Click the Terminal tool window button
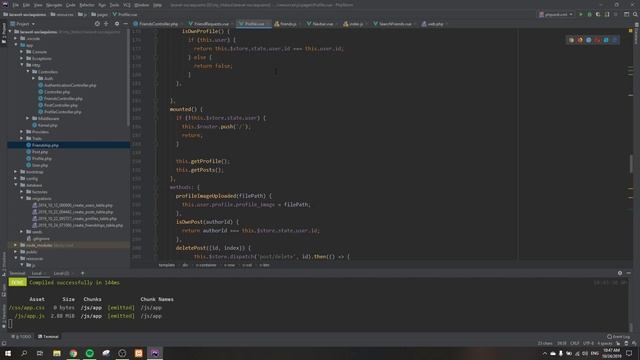The image size is (640, 360). pyautogui.click(x=49, y=337)
